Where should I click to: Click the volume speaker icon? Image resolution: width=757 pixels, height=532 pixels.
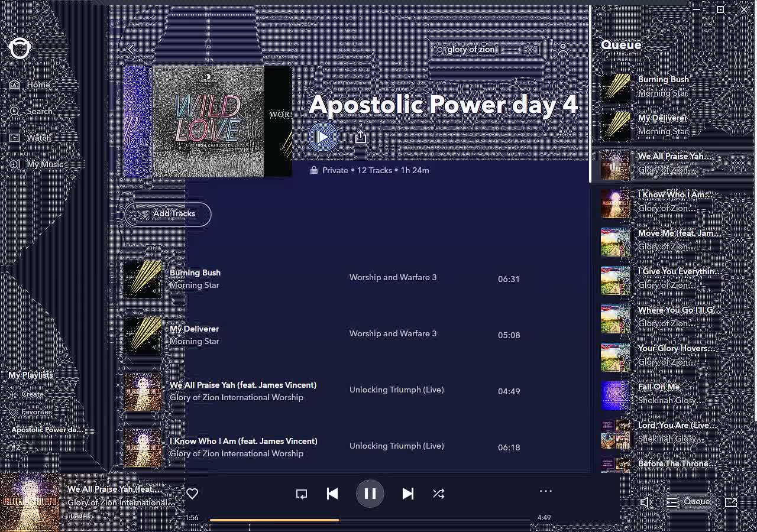coord(646,502)
